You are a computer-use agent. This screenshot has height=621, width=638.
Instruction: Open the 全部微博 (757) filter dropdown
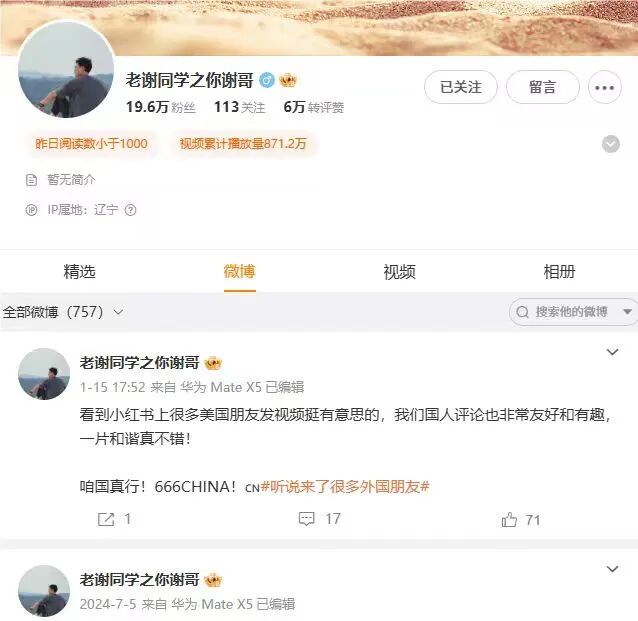pos(63,312)
